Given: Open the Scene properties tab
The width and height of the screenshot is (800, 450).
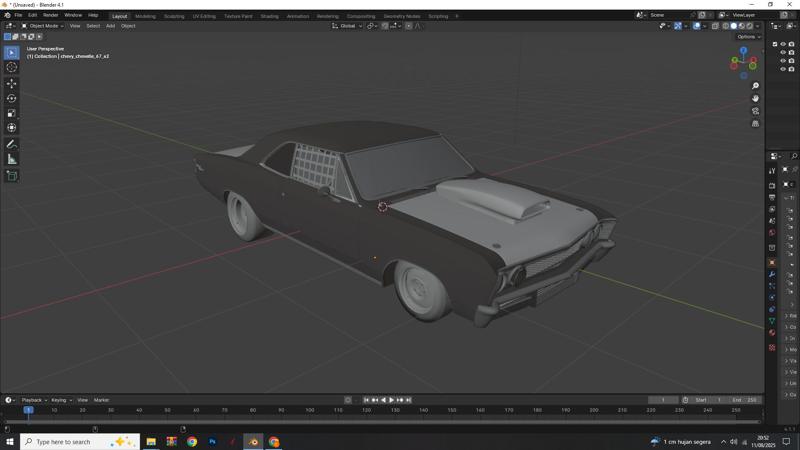Looking at the screenshot, I should pos(772,221).
